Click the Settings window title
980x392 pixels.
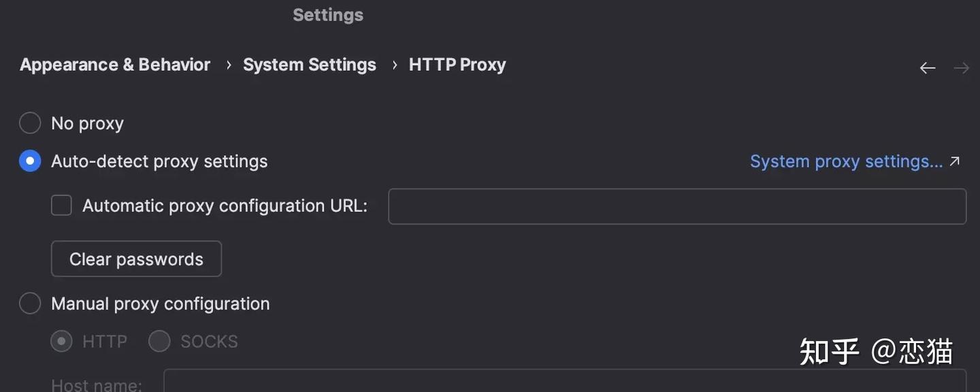click(x=328, y=14)
